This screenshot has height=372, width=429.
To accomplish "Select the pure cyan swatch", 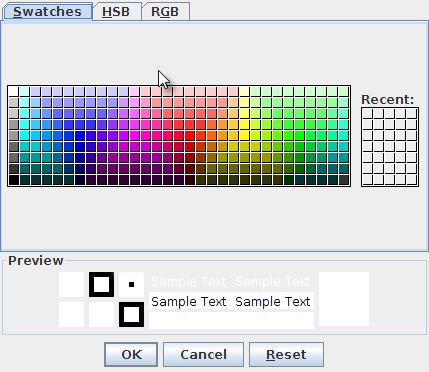I will click(25, 135).
